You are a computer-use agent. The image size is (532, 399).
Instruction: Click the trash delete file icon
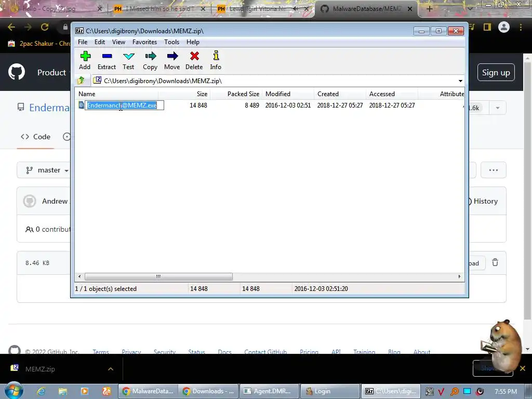coord(495,262)
